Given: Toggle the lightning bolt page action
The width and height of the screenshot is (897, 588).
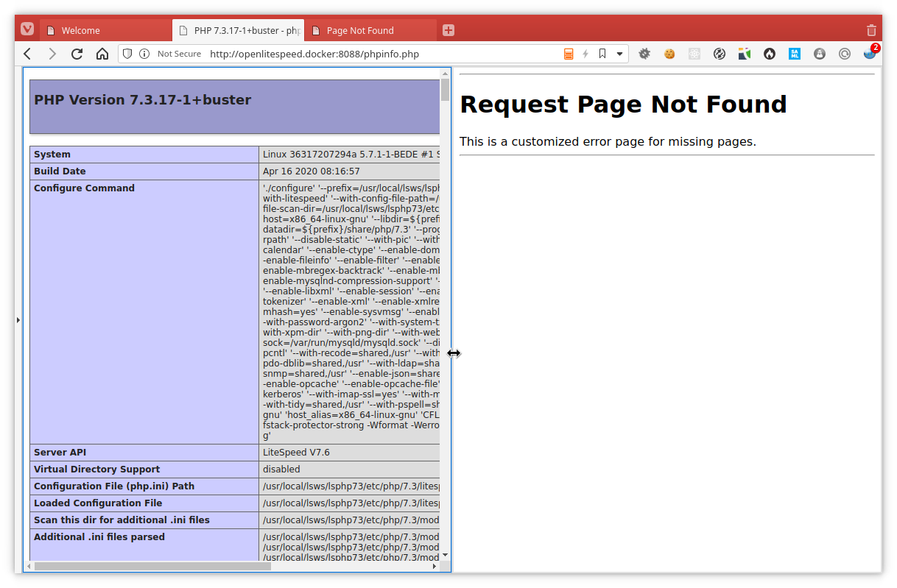Looking at the screenshot, I should click(x=585, y=54).
